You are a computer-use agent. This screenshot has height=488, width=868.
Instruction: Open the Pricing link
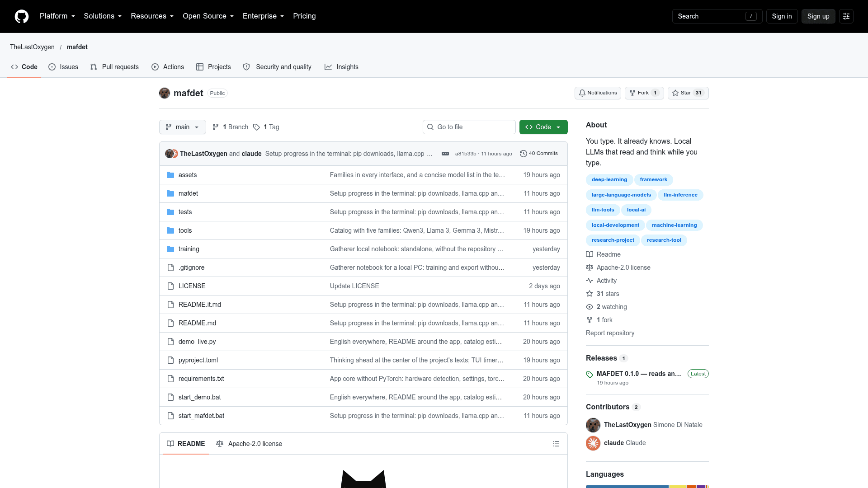pyautogui.click(x=304, y=16)
